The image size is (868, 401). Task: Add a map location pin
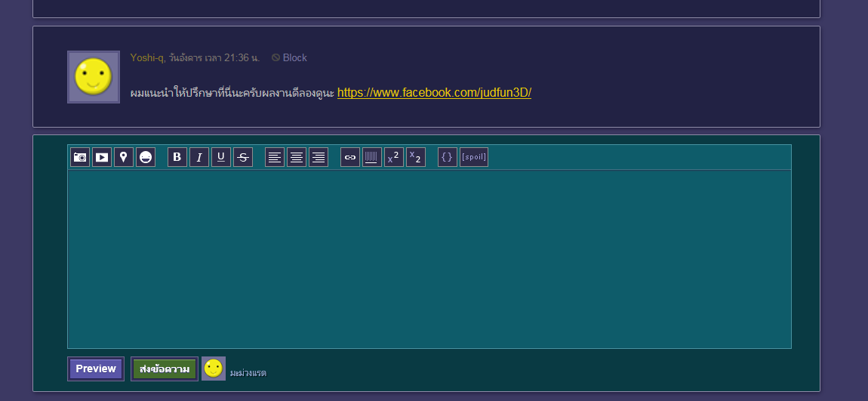pos(124,157)
